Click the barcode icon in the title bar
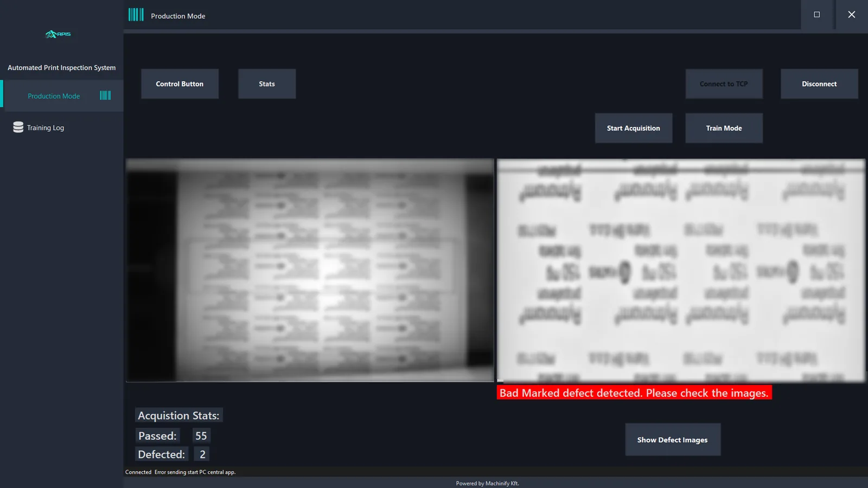The height and width of the screenshot is (488, 868). coord(136,15)
